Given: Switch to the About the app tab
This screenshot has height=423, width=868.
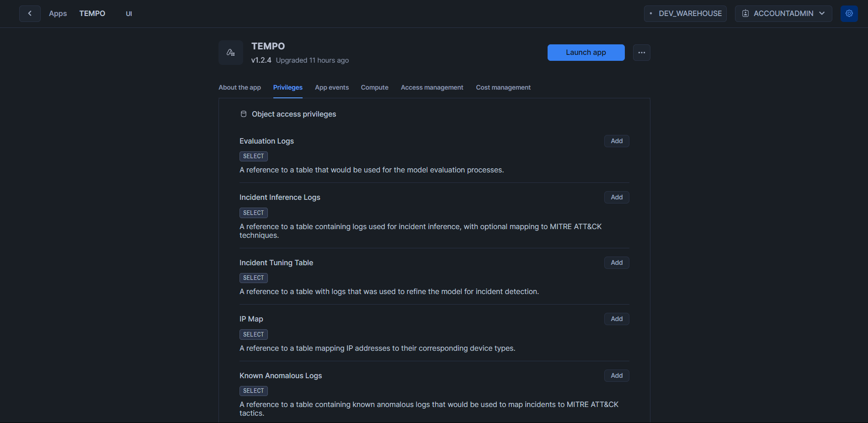Looking at the screenshot, I should pos(240,87).
